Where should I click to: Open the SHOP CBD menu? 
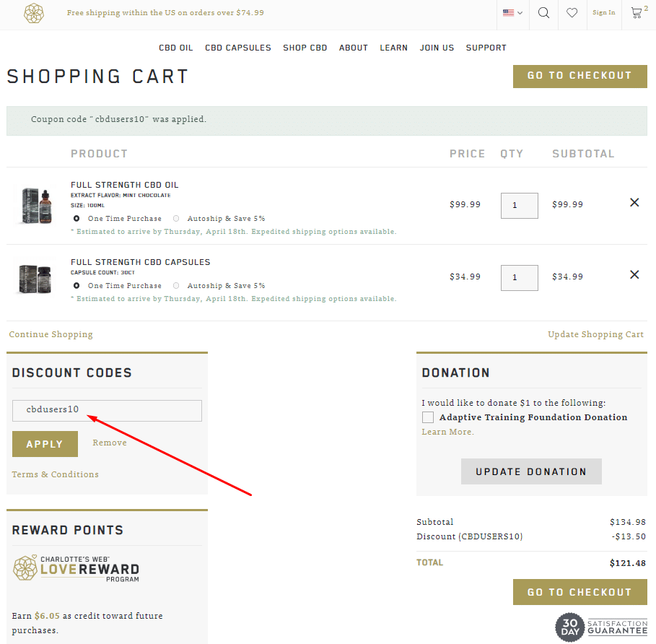pos(305,48)
